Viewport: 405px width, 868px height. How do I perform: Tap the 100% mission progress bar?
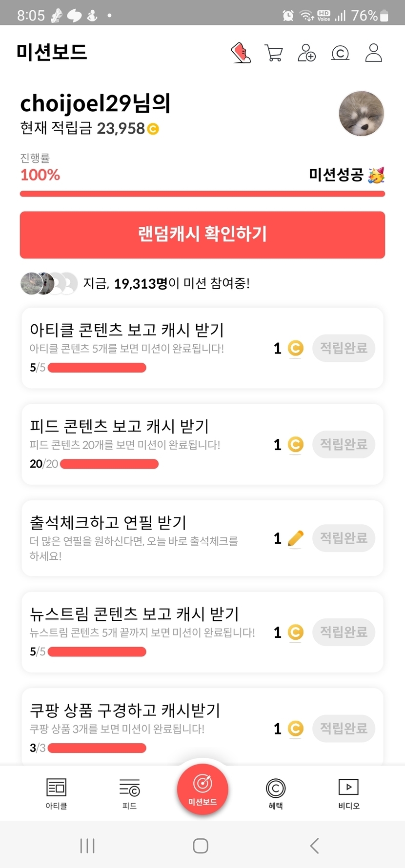[x=202, y=194]
